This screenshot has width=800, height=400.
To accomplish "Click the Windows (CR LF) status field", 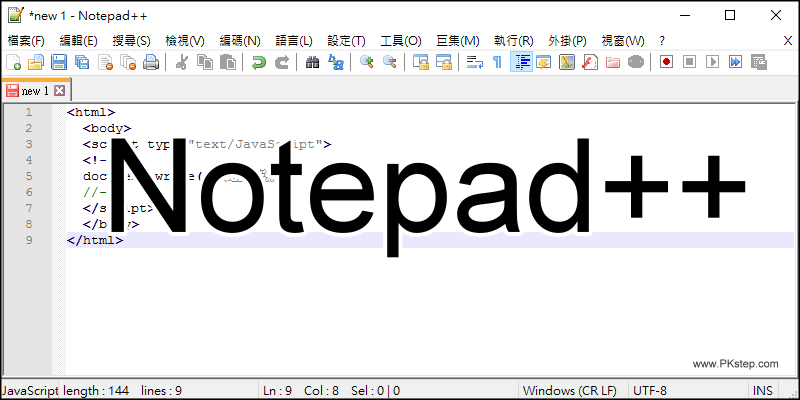I will [x=570, y=391].
